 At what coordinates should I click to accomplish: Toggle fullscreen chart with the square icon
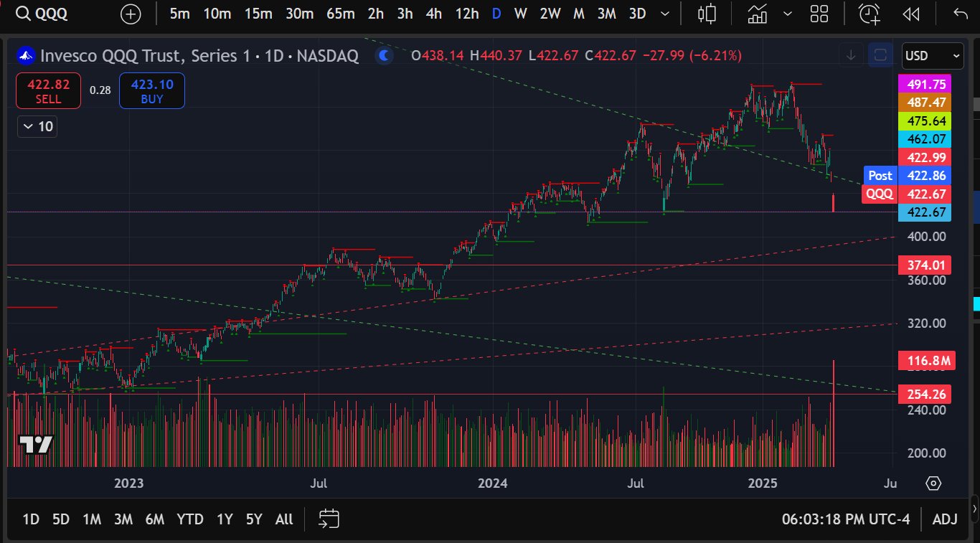coord(880,55)
